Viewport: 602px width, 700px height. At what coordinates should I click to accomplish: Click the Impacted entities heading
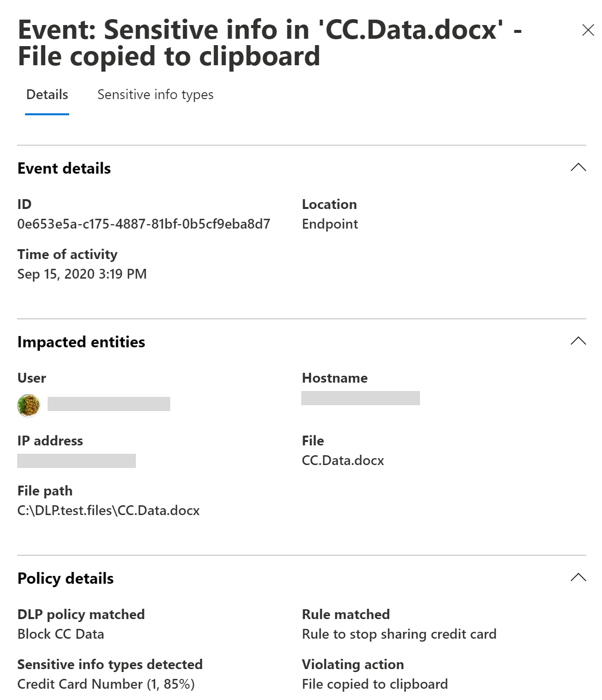(x=81, y=342)
